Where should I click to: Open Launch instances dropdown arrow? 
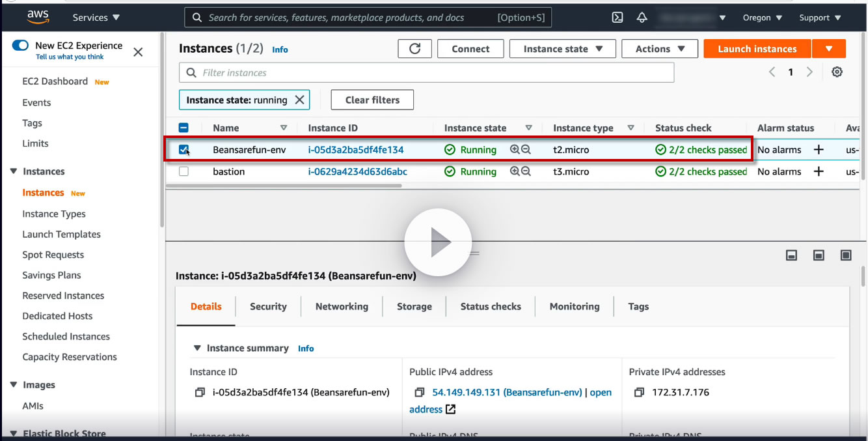coord(829,49)
